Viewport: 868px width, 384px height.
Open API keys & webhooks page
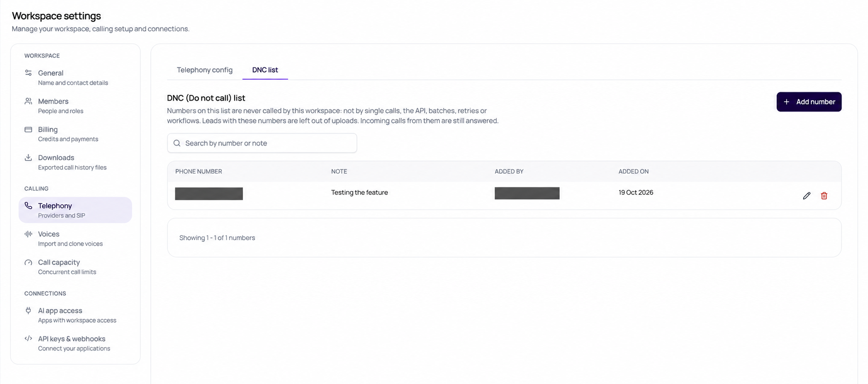tap(75, 343)
